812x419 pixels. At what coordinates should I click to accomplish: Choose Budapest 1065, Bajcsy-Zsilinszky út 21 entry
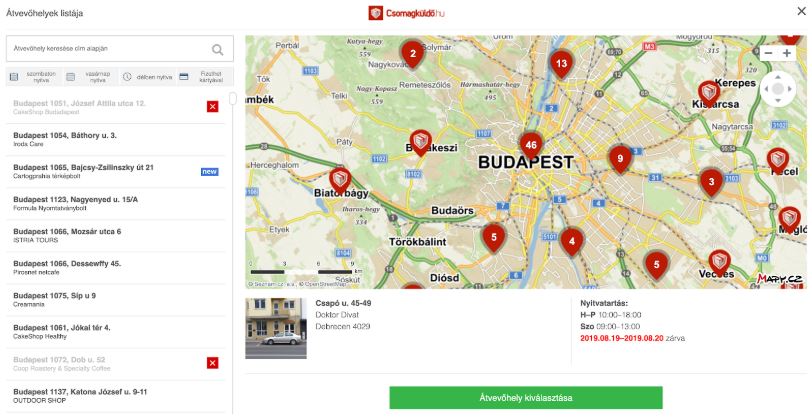coord(115,172)
